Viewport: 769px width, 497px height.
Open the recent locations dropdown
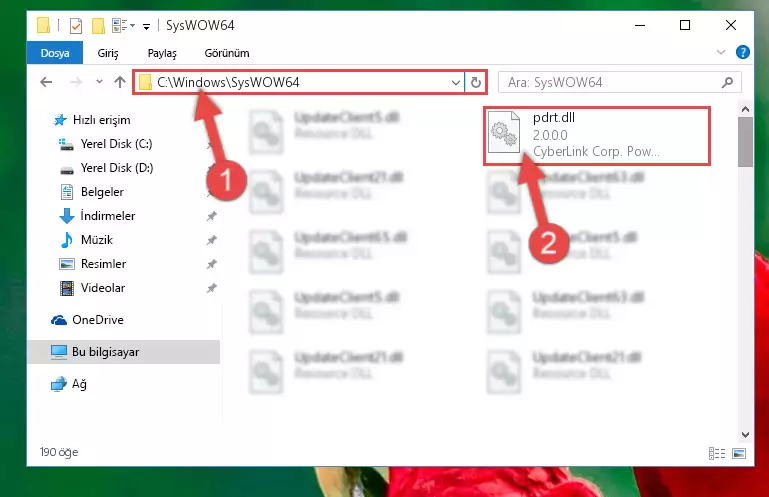pos(100,82)
